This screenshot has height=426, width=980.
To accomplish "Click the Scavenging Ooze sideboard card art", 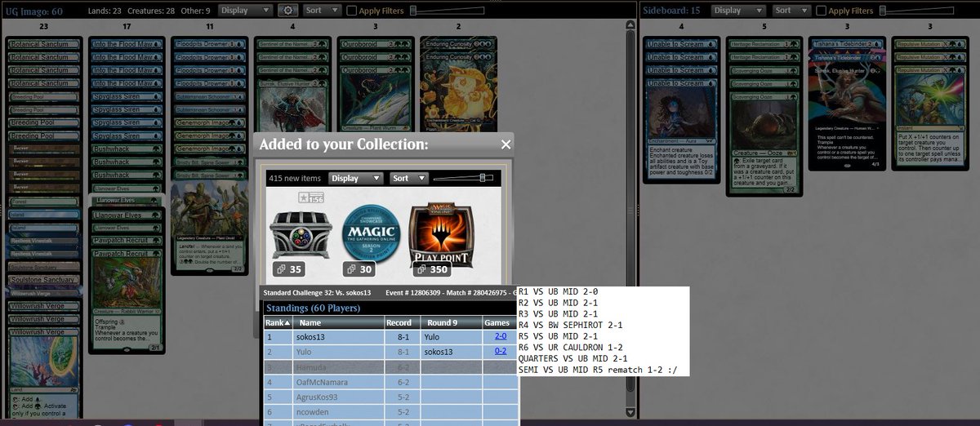I will tap(765, 126).
